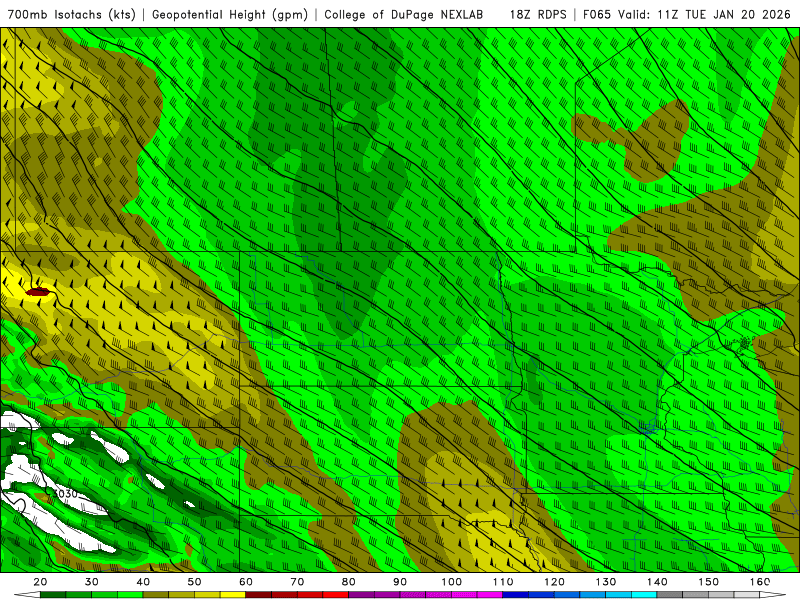800x600 pixels.
Task: Select the gray 140 kt color swatch
Action: click(x=670, y=595)
